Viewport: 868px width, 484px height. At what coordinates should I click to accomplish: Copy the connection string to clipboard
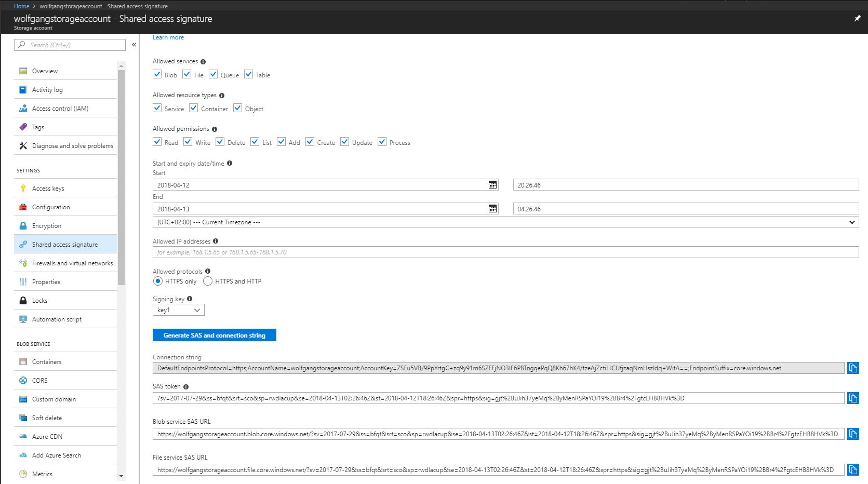click(853, 368)
